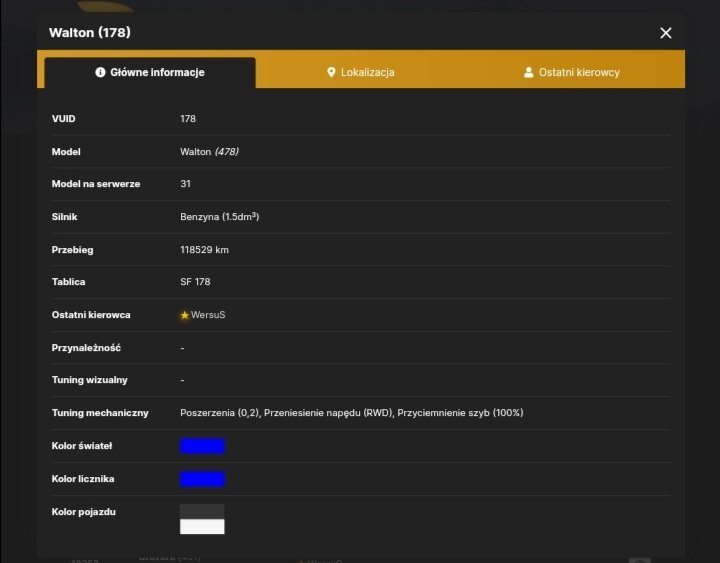Viewport: 720px width, 563px height.
Task: Select Model na serwerze value 31
Action: pyautogui.click(x=185, y=184)
